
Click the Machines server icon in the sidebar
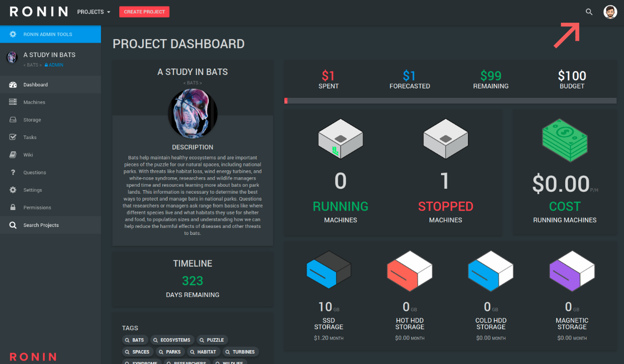(x=13, y=102)
